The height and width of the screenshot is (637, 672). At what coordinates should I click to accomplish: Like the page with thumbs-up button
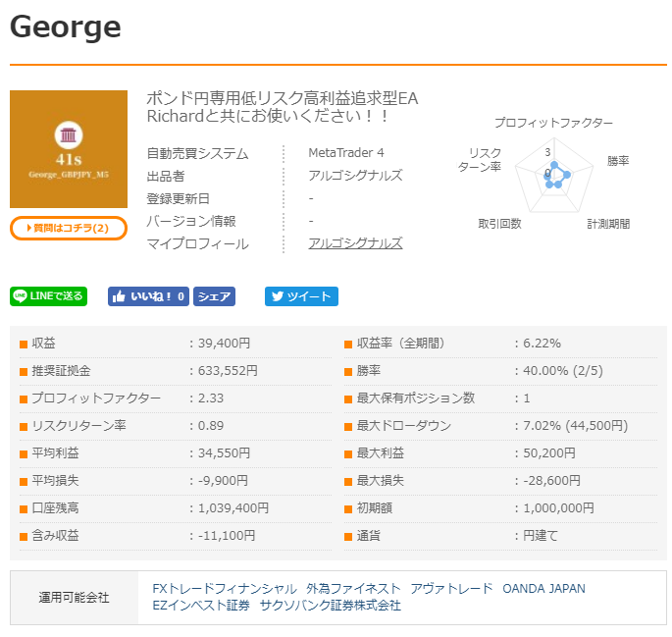pyautogui.click(x=149, y=296)
